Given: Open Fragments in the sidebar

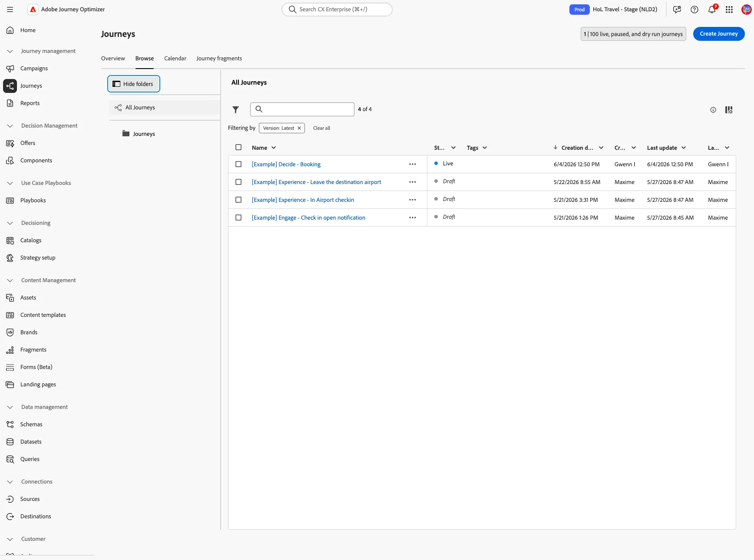Looking at the screenshot, I should click(33, 350).
